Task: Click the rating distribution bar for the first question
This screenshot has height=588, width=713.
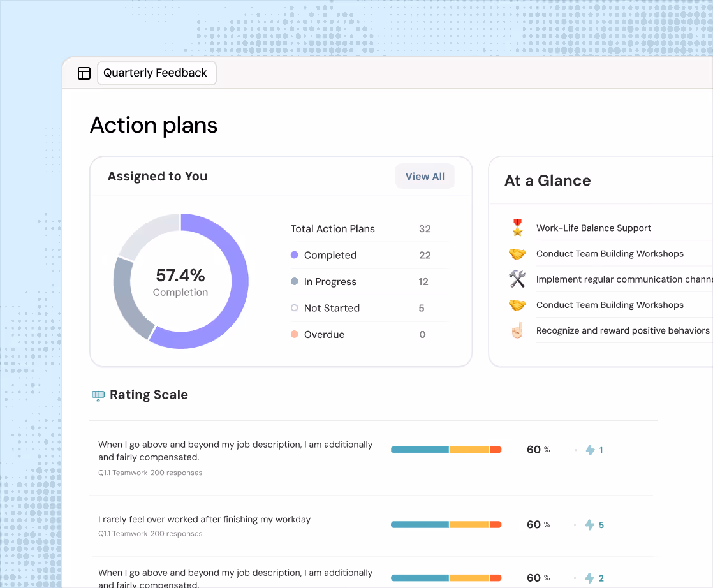Action: point(446,449)
